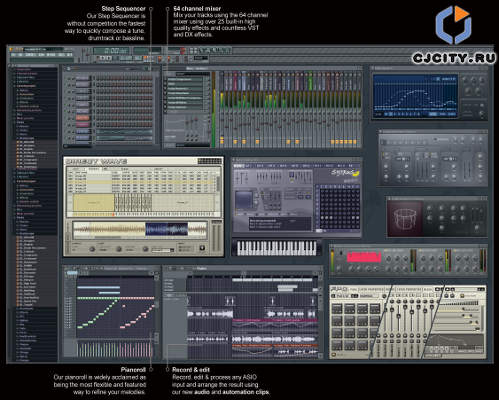
Task: Select the long blue note at the top of the piano roll
Action: [x=98, y=287]
